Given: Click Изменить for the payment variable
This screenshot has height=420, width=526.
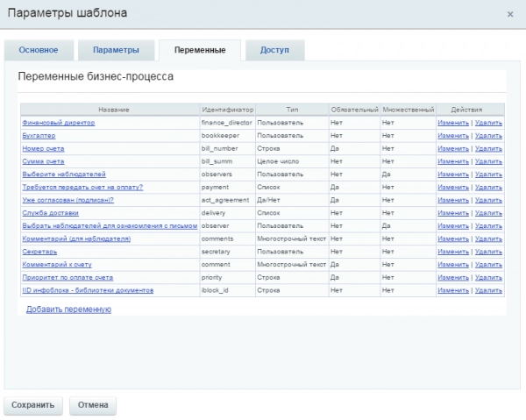Looking at the screenshot, I should (x=453, y=187).
